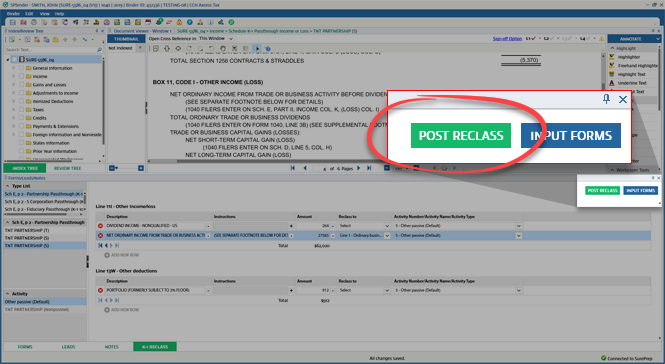Open the Edit menu
Viewport: 665px width, 364px height.
point(29,14)
